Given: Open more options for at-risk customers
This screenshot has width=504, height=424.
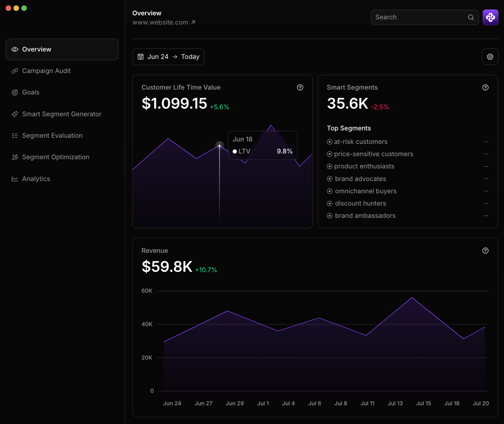Looking at the screenshot, I should (486, 142).
